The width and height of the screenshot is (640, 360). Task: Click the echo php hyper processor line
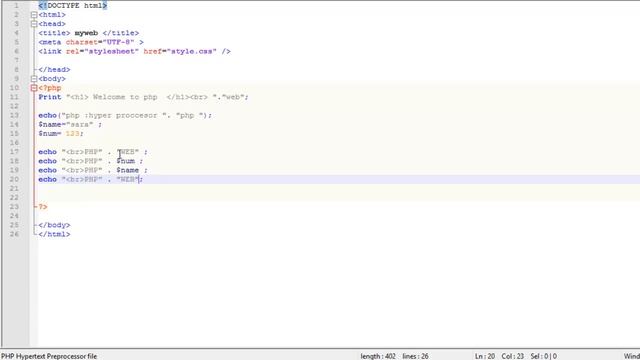pyautogui.click(x=125, y=116)
